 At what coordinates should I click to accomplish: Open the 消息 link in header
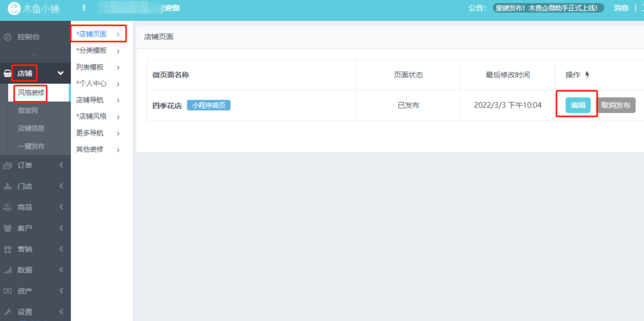tap(621, 8)
